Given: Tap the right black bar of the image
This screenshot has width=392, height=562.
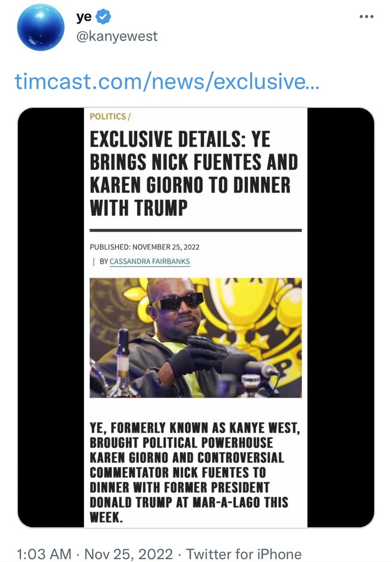Looking at the screenshot, I should tap(341, 317).
